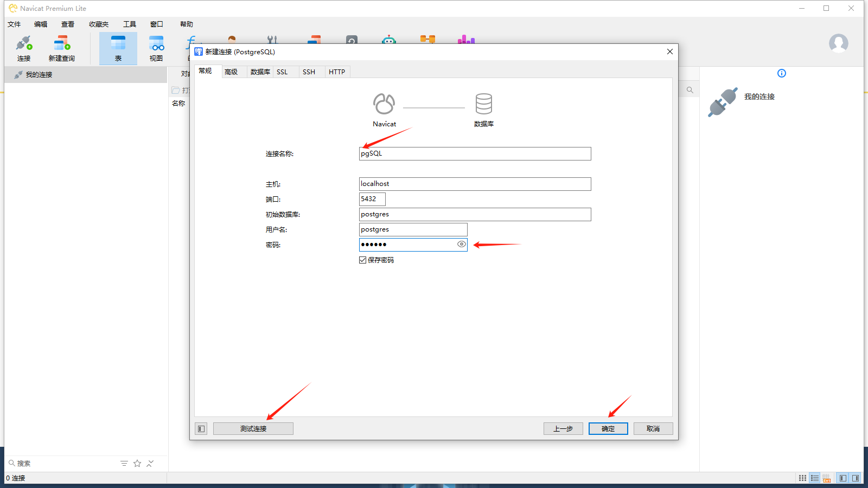Click the collapse arrows icon in the search bar

[x=150, y=463]
